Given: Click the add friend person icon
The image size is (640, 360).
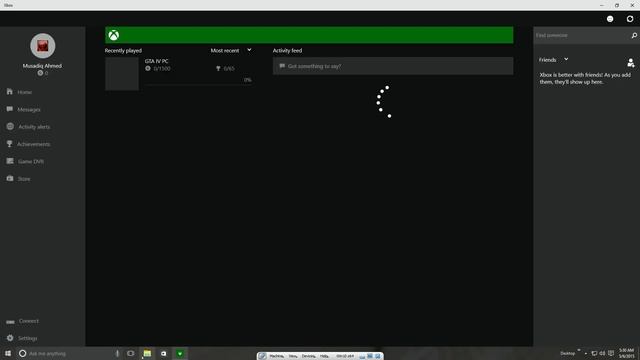Looking at the screenshot, I should pyautogui.click(x=631, y=62).
